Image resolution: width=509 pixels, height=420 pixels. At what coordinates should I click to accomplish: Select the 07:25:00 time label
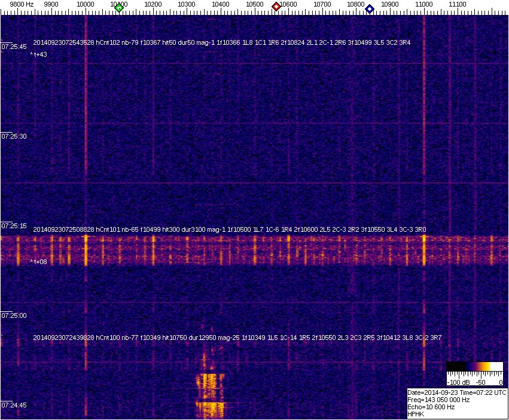(x=14, y=315)
